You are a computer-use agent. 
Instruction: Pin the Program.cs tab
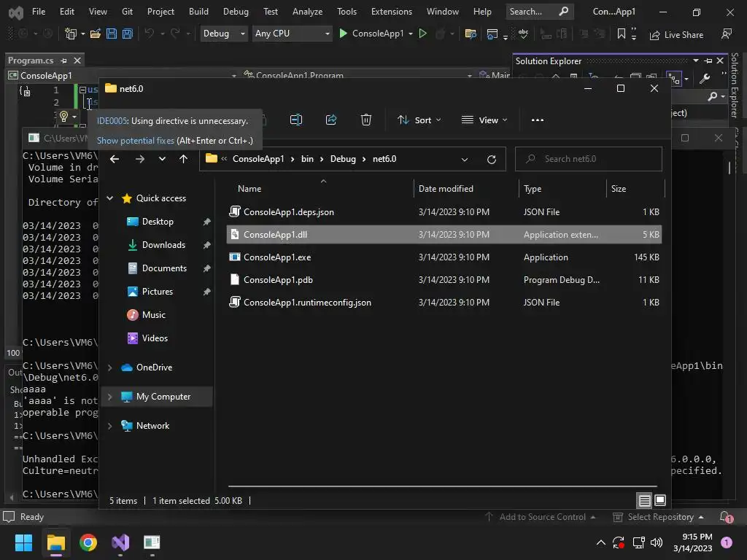click(64, 61)
